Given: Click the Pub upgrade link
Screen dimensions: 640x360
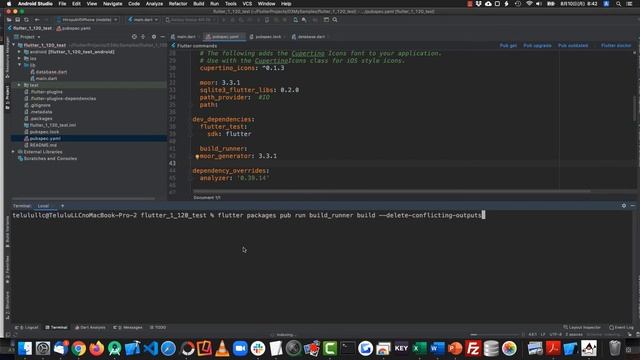Looking at the screenshot, I should [x=537, y=46].
